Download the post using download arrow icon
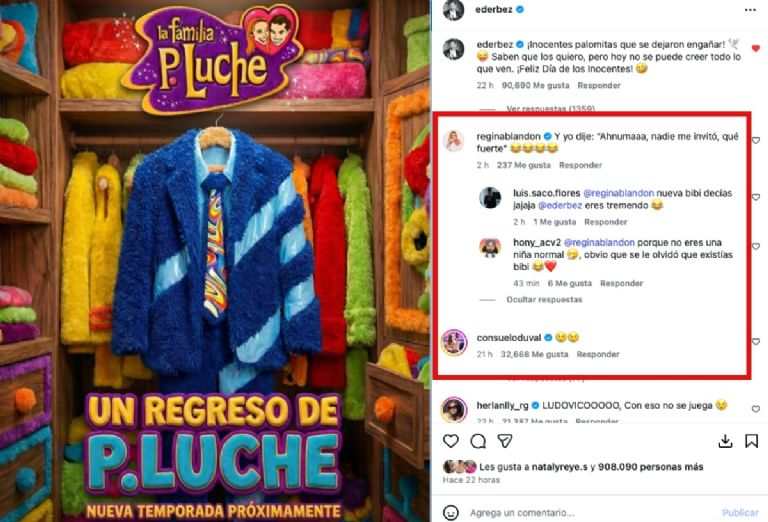This screenshot has height=522, width=768. pos(725,441)
